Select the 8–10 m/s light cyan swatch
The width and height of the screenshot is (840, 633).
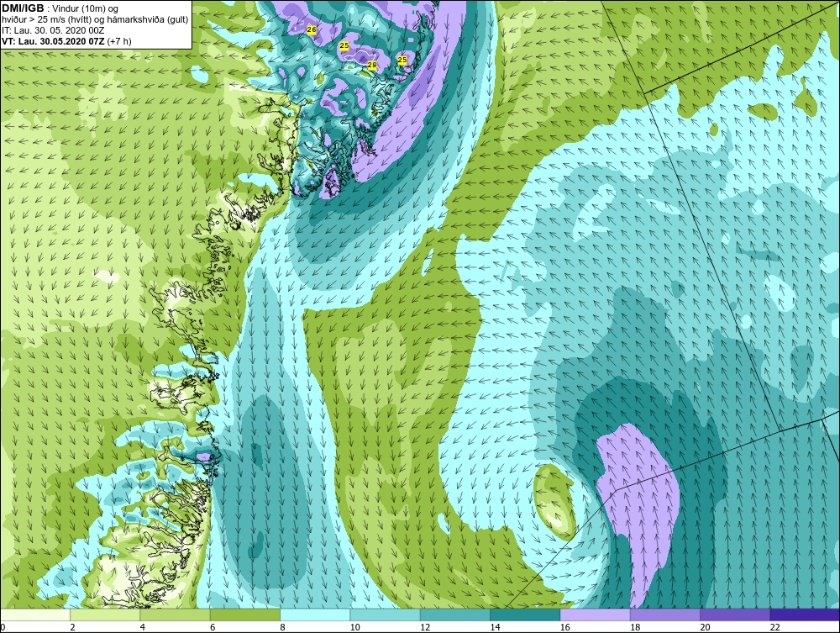point(315,615)
